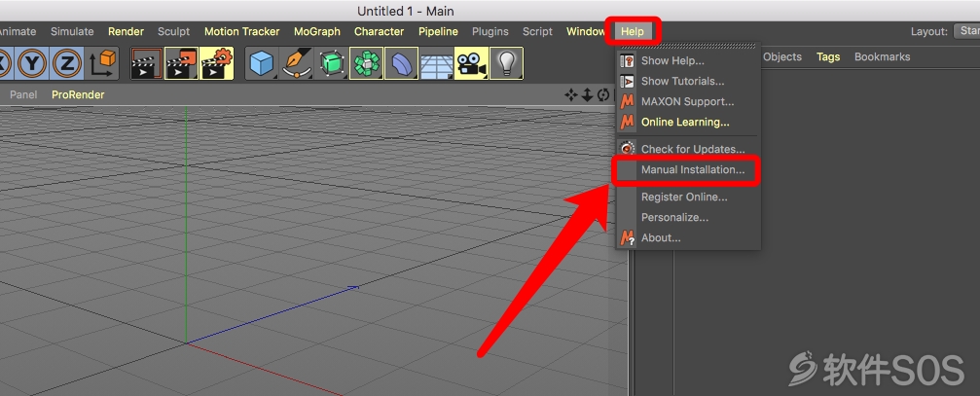Click viewport rotate camera icon
The height and width of the screenshot is (396, 980).
tap(603, 95)
